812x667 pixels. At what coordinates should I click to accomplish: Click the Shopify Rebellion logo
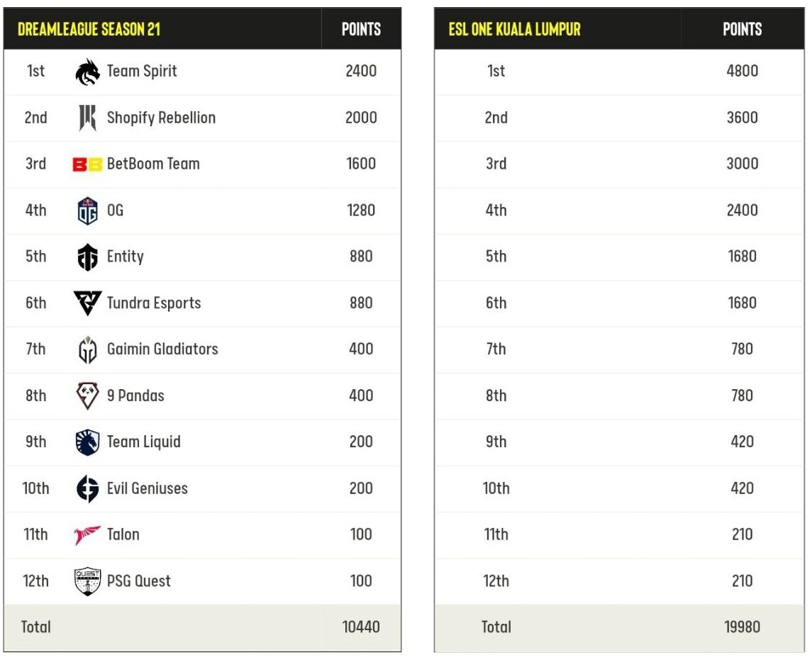pyautogui.click(x=87, y=118)
